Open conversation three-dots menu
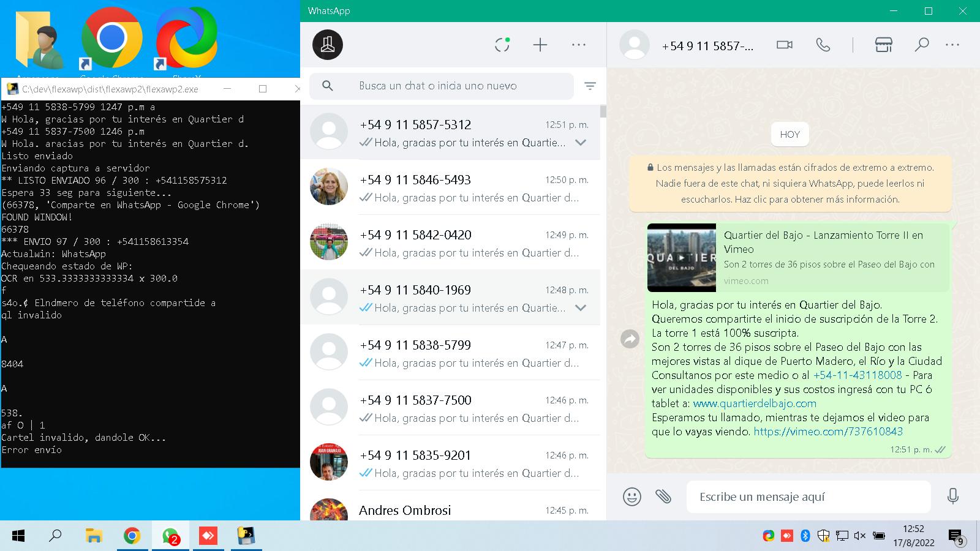 [x=952, y=45]
